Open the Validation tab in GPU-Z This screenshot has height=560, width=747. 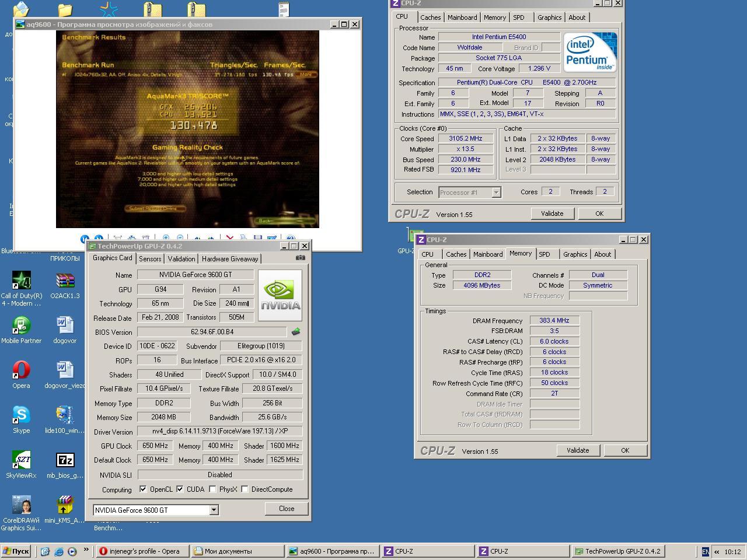click(x=181, y=259)
